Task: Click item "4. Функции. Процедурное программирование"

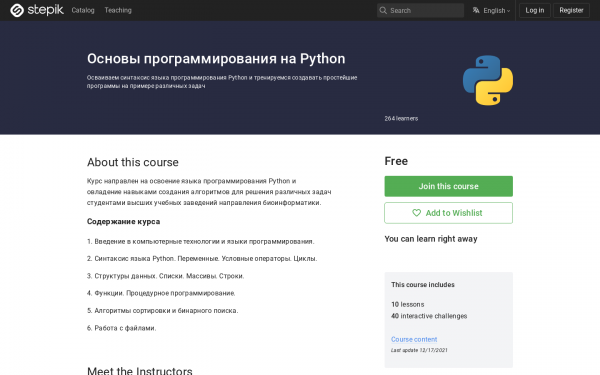Action: [x=161, y=293]
